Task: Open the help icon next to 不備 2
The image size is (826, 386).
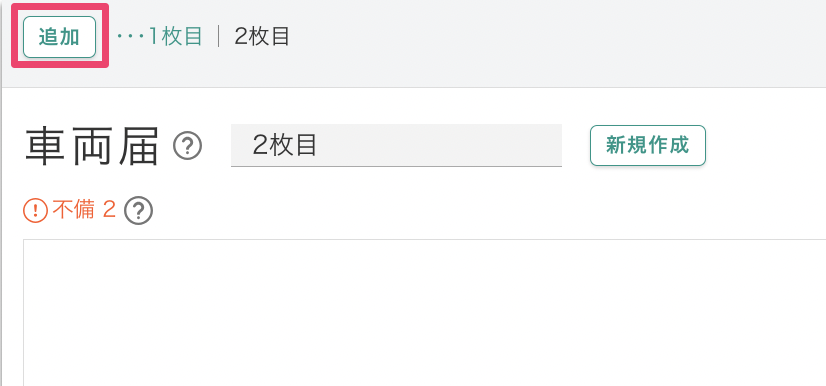Action: coord(138,211)
